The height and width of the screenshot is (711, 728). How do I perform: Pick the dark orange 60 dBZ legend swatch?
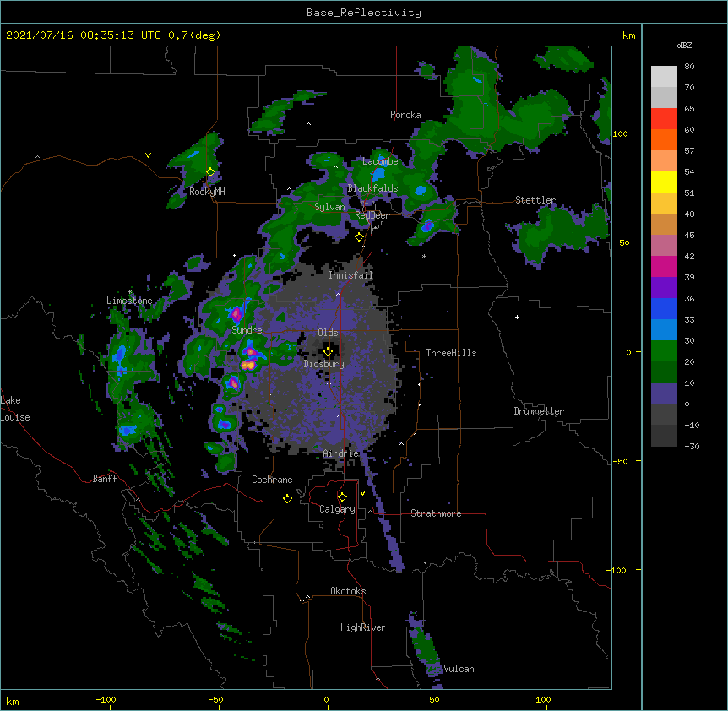(664, 139)
